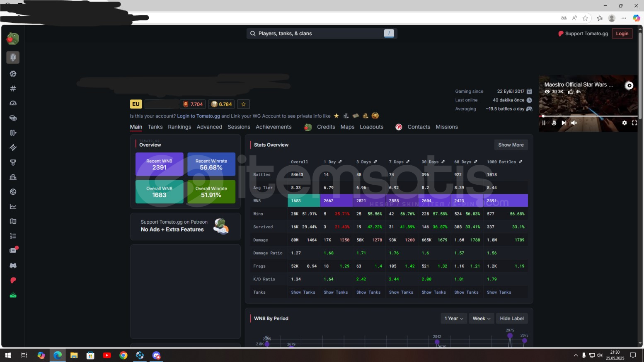The width and height of the screenshot is (644, 362).
Task: Switch to the Rankings tab
Action: pos(179,127)
